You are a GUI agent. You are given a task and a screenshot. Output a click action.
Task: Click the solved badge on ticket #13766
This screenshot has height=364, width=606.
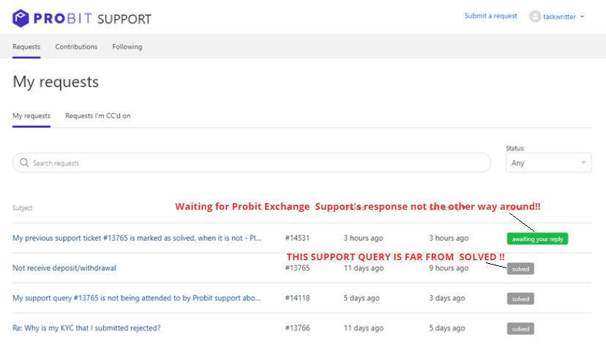(x=520, y=329)
